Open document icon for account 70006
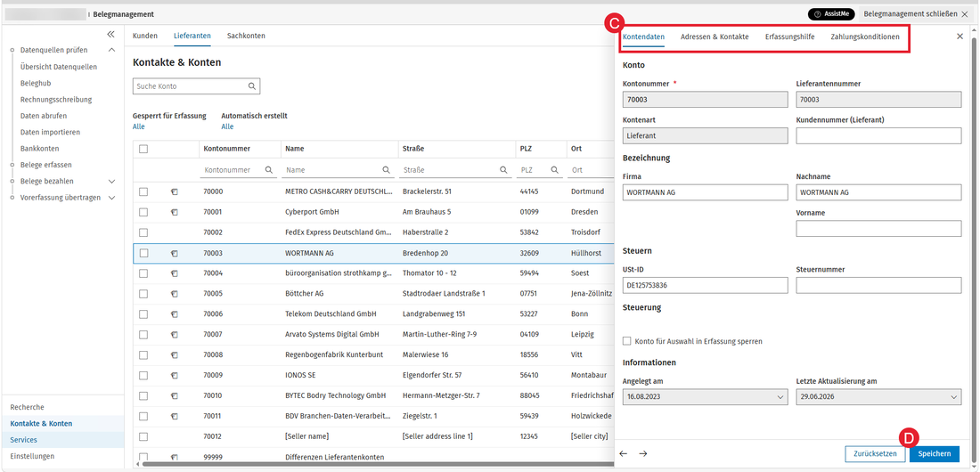Image resolution: width=980 pixels, height=472 pixels. tap(175, 313)
